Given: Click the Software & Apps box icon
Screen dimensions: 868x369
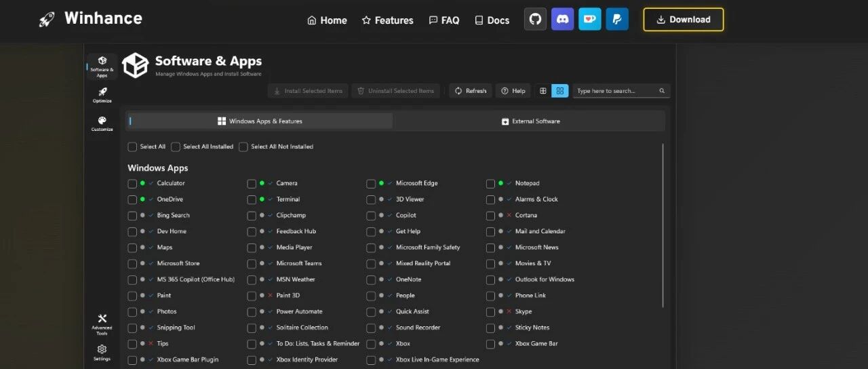Looking at the screenshot, I should click(x=135, y=66).
